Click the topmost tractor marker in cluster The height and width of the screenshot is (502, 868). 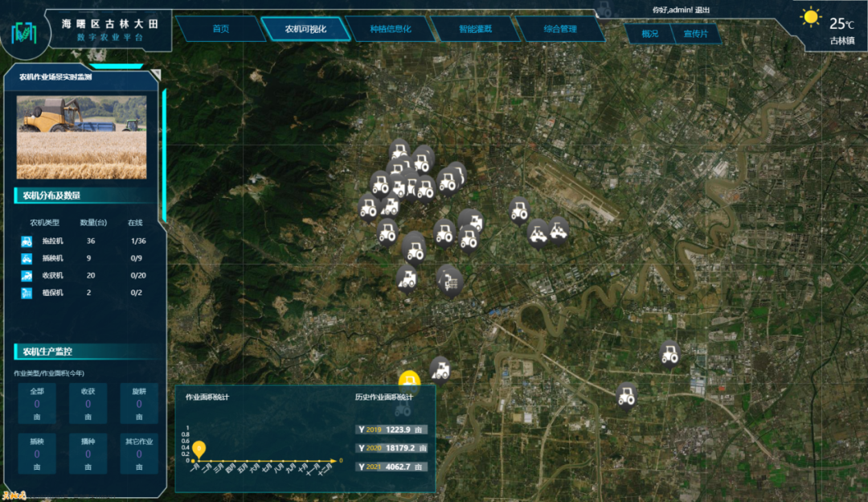(x=399, y=150)
